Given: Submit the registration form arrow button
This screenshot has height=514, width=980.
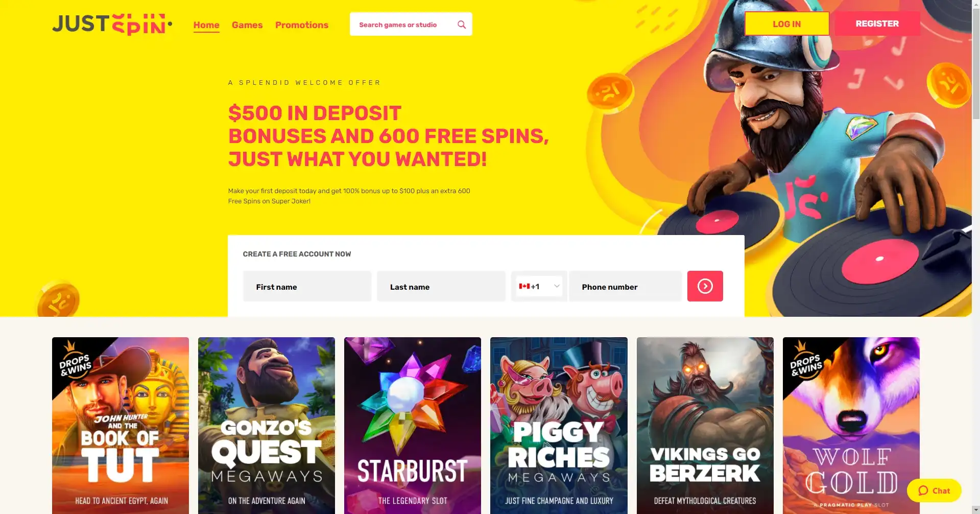Looking at the screenshot, I should [x=705, y=286].
